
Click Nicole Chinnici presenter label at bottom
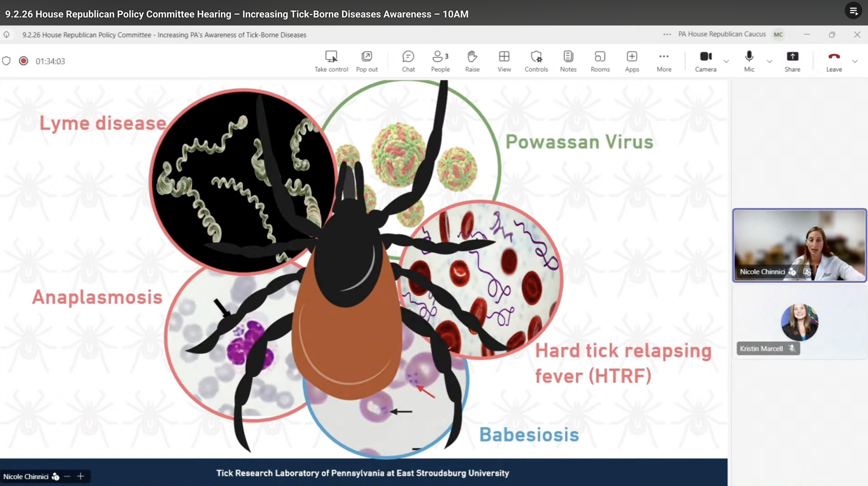click(x=26, y=477)
